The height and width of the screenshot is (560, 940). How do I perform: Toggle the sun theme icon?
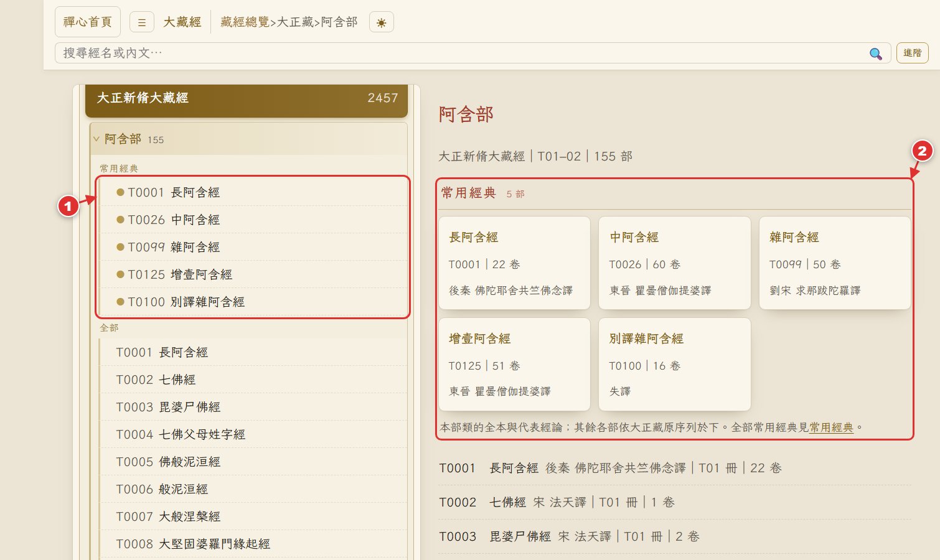[382, 23]
